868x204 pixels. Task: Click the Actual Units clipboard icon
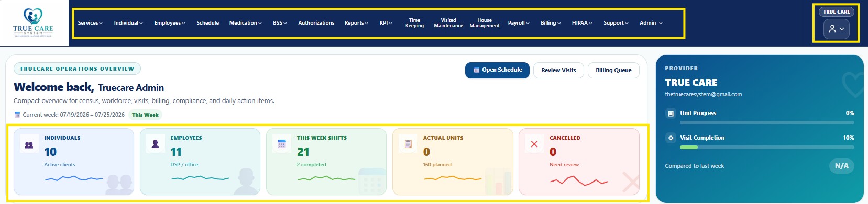408,144
